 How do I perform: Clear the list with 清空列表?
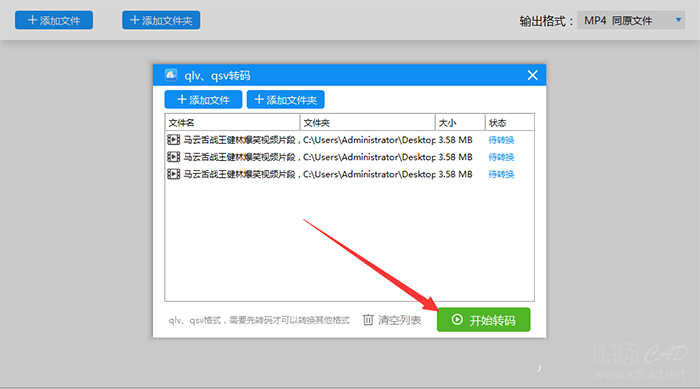click(x=392, y=320)
